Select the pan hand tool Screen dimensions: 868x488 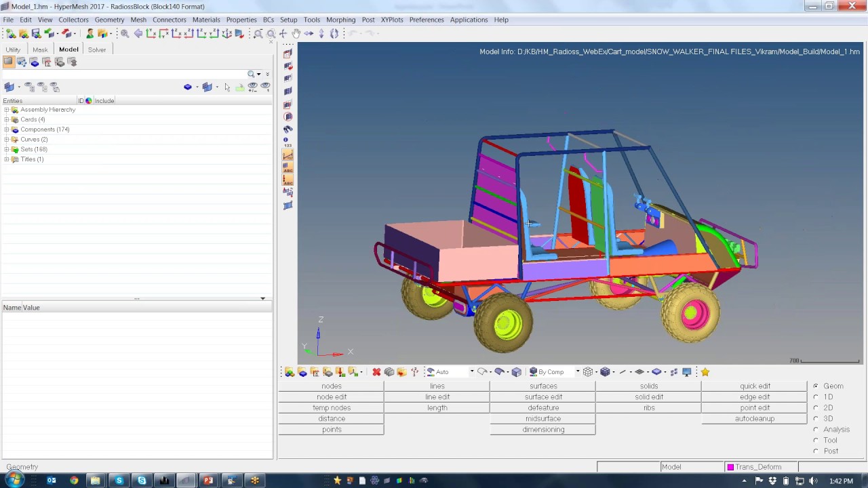[x=296, y=33]
